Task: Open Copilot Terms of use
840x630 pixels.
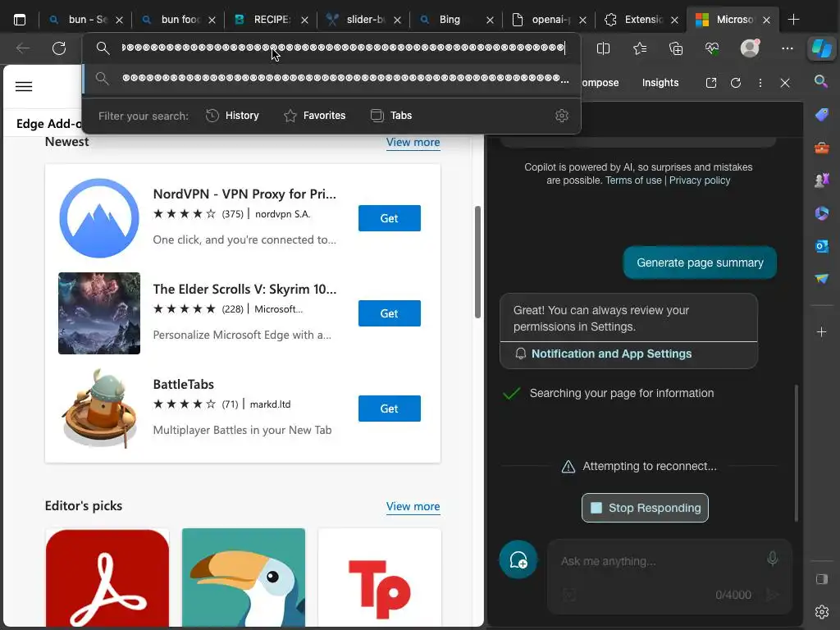Action: pyautogui.click(x=633, y=180)
